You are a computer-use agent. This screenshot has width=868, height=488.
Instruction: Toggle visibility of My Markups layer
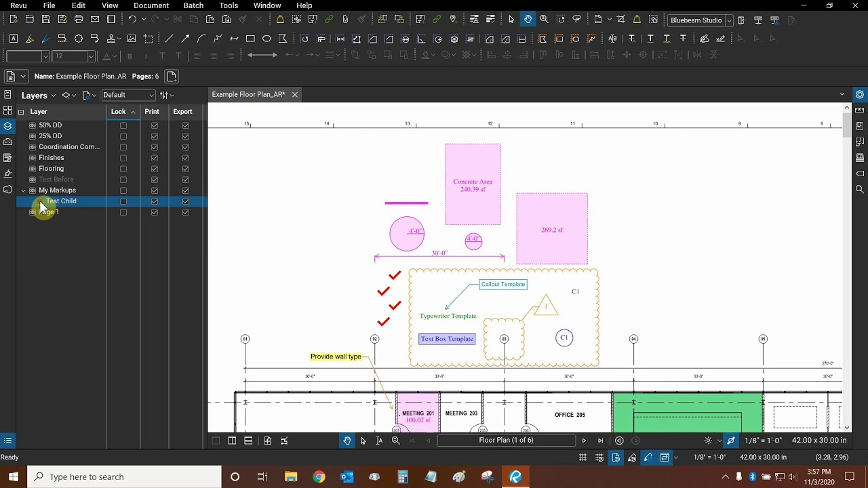(32, 190)
